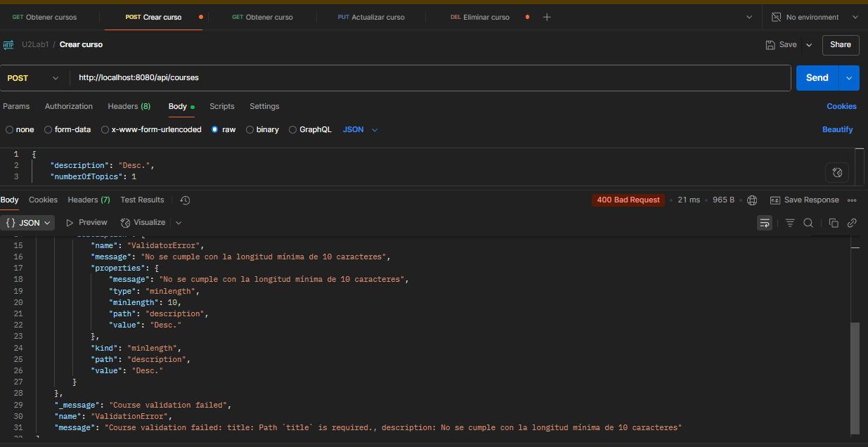868x447 pixels.
Task: Click "ValidatorError" on response line 15
Action: [x=164, y=245]
